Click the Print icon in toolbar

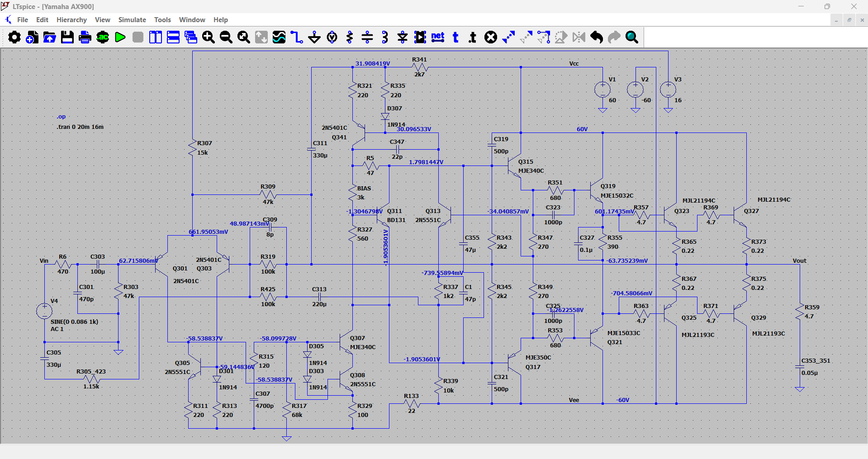click(x=85, y=37)
